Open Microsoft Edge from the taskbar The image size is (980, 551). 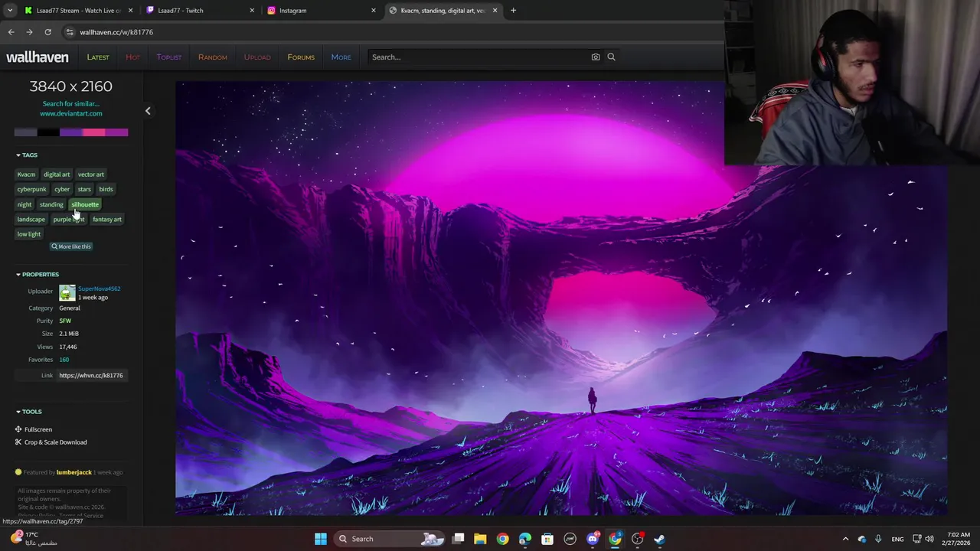pyautogui.click(x=524, y=539)
